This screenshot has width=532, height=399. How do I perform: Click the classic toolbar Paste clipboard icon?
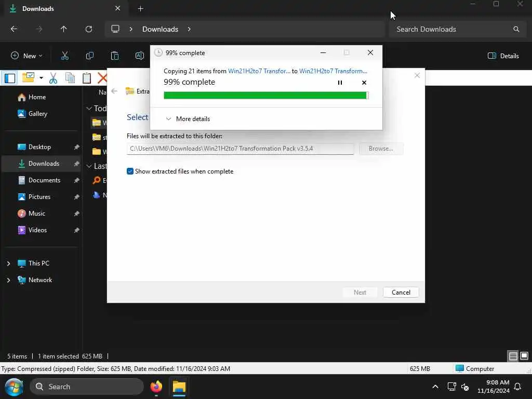click(x=87, y=78)
